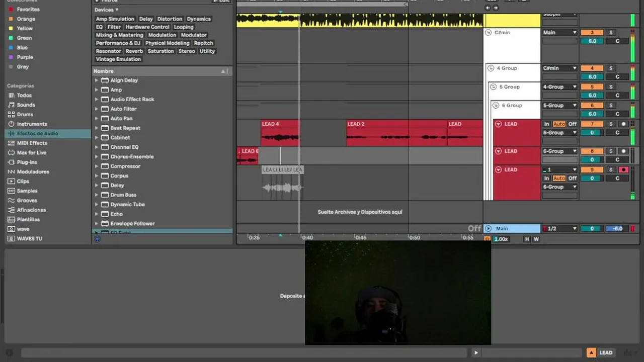This screenshot has width=644, height=362.
Task: Fold the 4 Group track
Action: click(x=491, y=68)
